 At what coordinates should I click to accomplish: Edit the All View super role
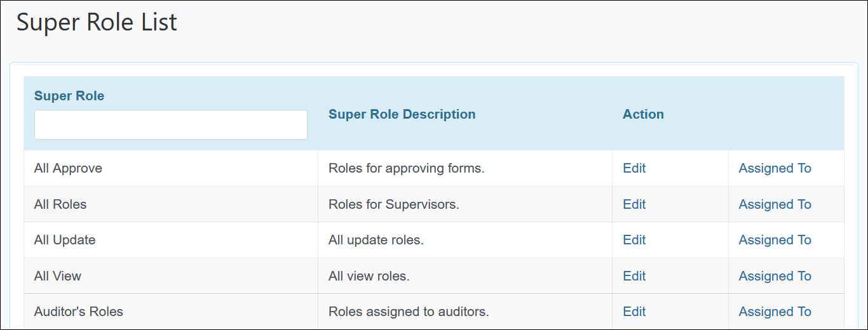pos(634,276)
